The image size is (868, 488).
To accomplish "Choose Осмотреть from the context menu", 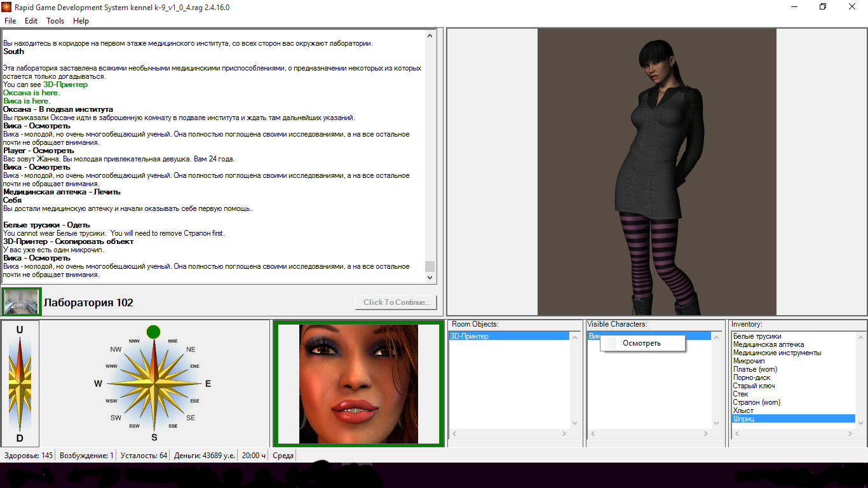I will coord(642,343).
